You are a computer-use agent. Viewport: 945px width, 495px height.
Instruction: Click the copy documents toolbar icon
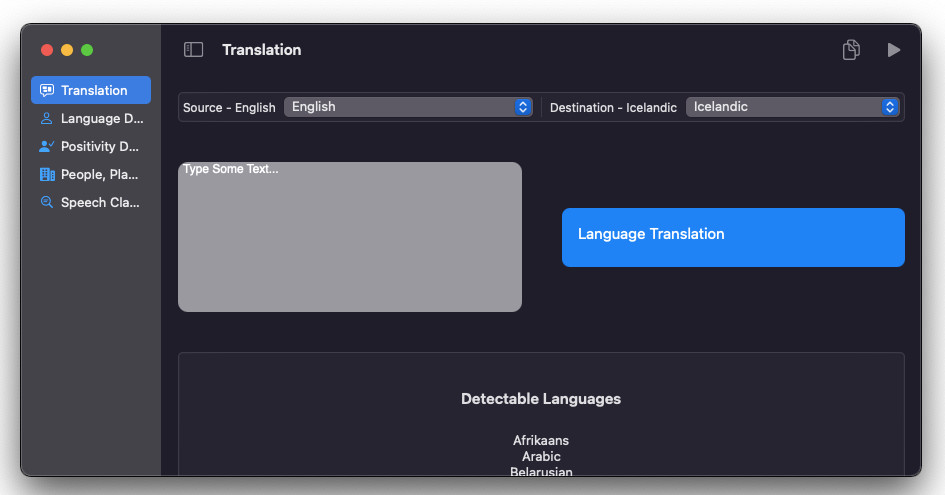(x=851, y=49)
